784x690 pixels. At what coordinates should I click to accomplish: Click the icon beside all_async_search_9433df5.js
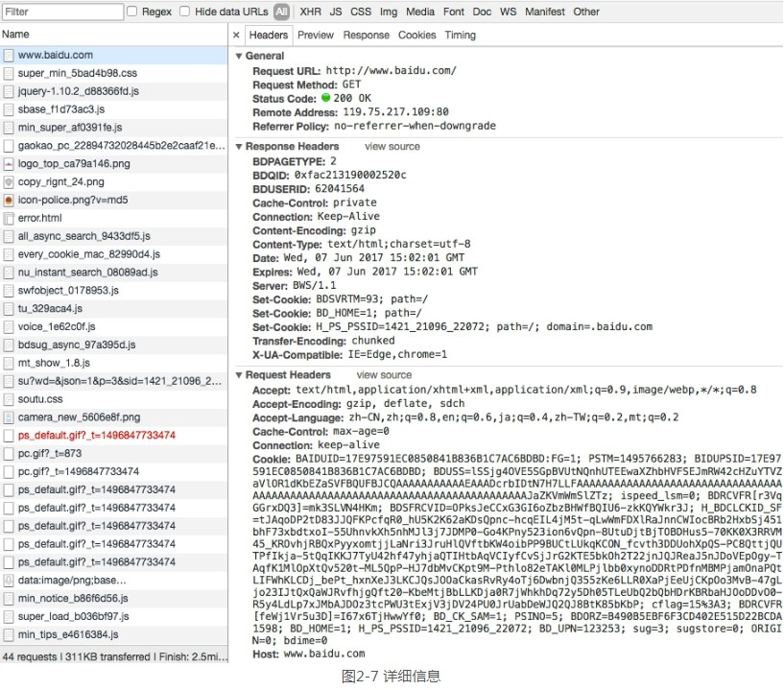tap(9, 236)
